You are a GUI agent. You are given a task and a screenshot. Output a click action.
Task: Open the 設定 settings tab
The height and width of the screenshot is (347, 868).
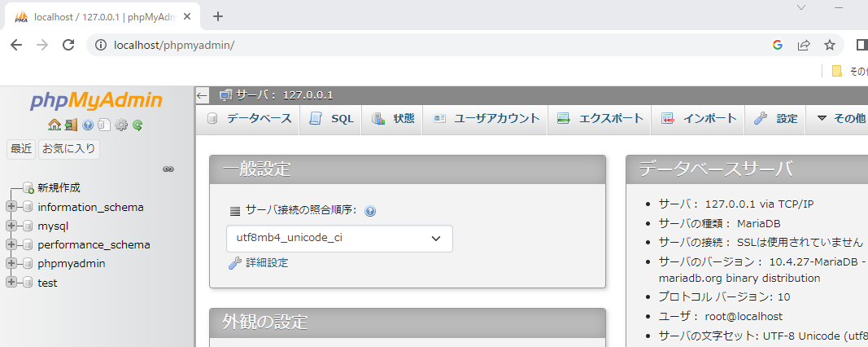775,119
